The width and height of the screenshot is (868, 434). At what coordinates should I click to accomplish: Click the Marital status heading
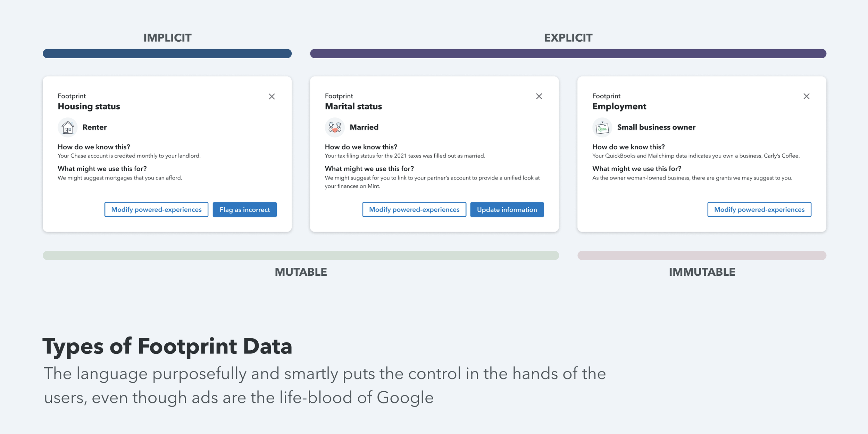[353, 107]
